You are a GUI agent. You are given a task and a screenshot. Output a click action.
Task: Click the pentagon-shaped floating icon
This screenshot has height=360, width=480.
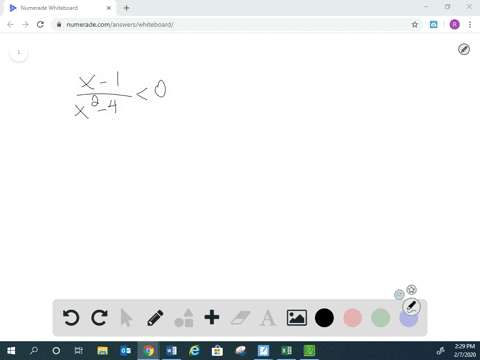tap(412, 289)
